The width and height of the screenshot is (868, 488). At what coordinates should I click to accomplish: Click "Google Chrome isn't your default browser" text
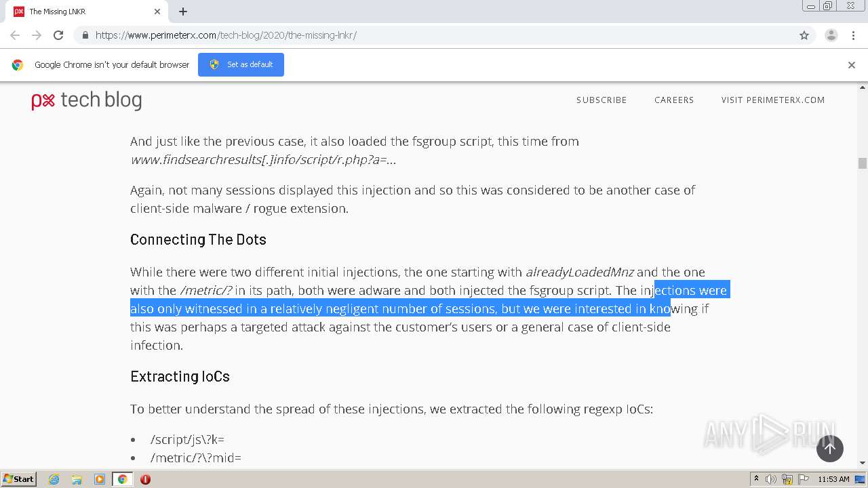click(112, 64)
